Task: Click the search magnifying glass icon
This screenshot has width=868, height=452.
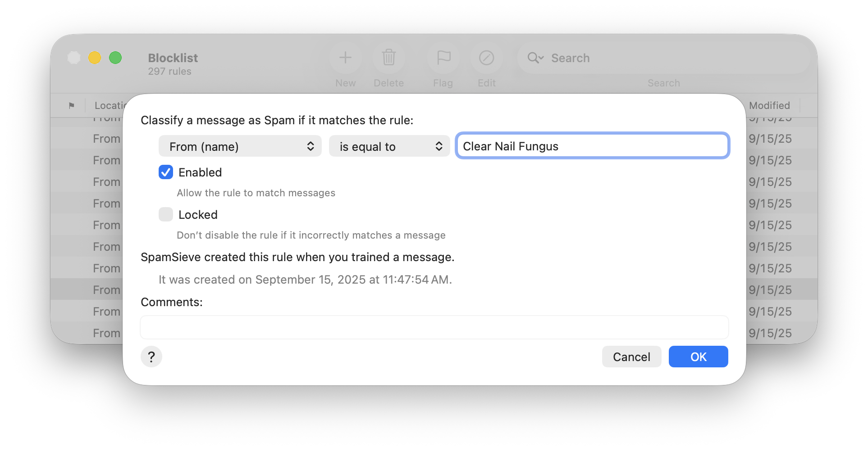Action: tap(535, 58)
